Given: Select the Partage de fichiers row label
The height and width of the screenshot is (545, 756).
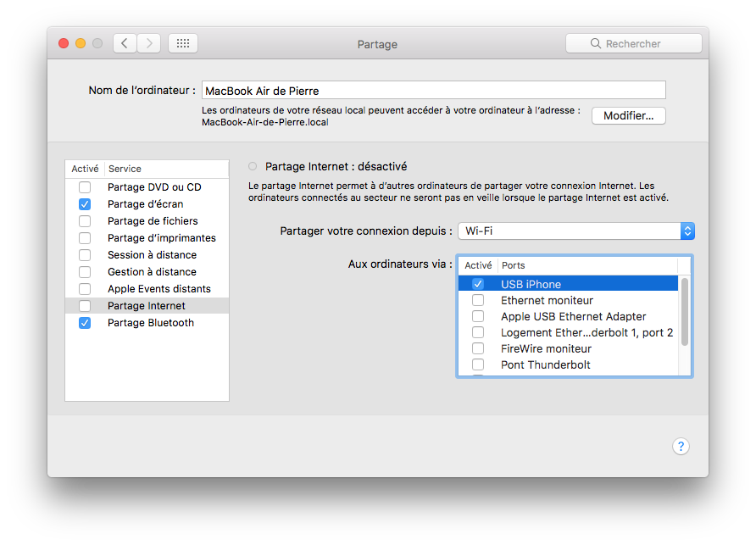Looking at the screenshot, I should pyautogui.click(x=153, y=221).
